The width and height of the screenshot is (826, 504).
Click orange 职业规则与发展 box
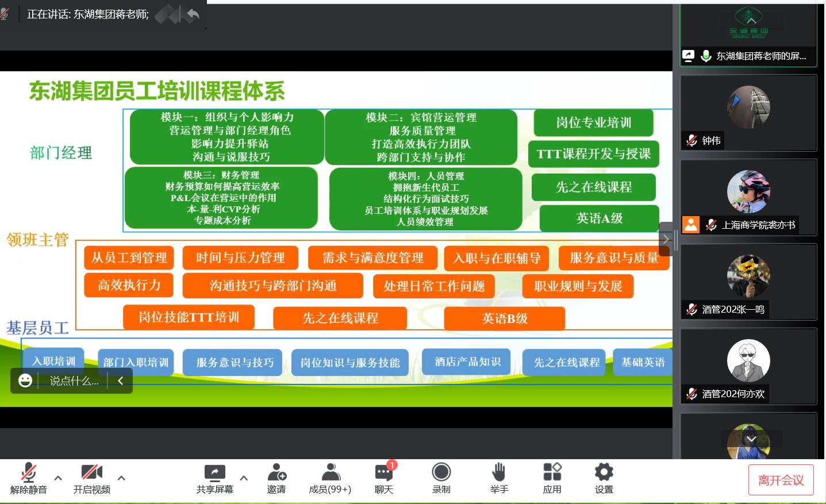578,286
